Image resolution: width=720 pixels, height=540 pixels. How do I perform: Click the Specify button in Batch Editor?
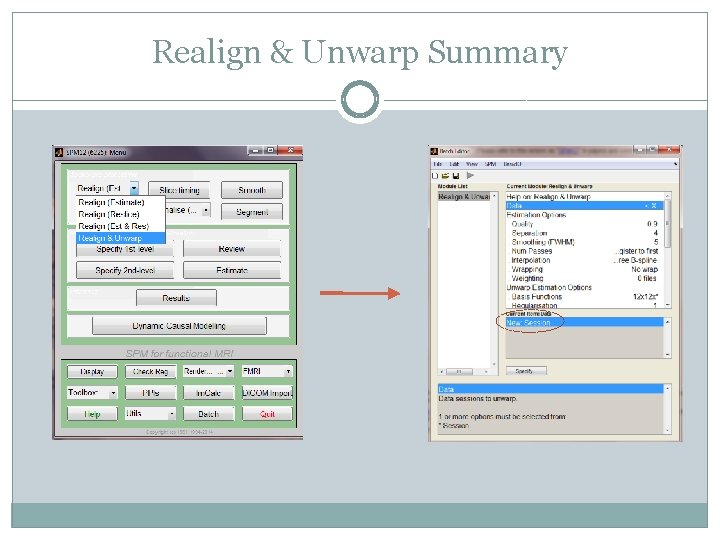pyautogui.click(x=526, y=371)
